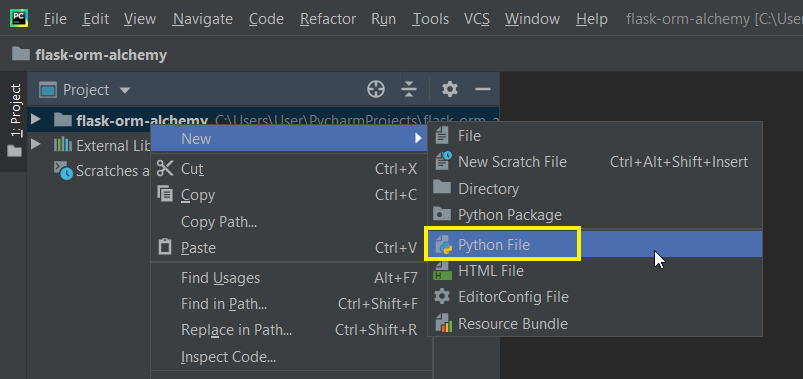
Task: Click the Python logo file icon
Action: pyautogui.click(x=443, y=245)
